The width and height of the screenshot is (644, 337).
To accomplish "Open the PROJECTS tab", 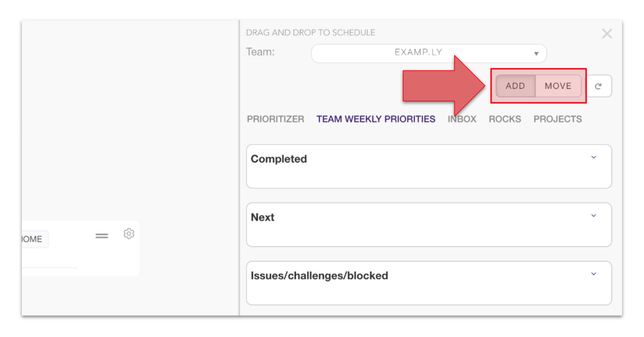I will pyautogui.click(x=558, y=119).
